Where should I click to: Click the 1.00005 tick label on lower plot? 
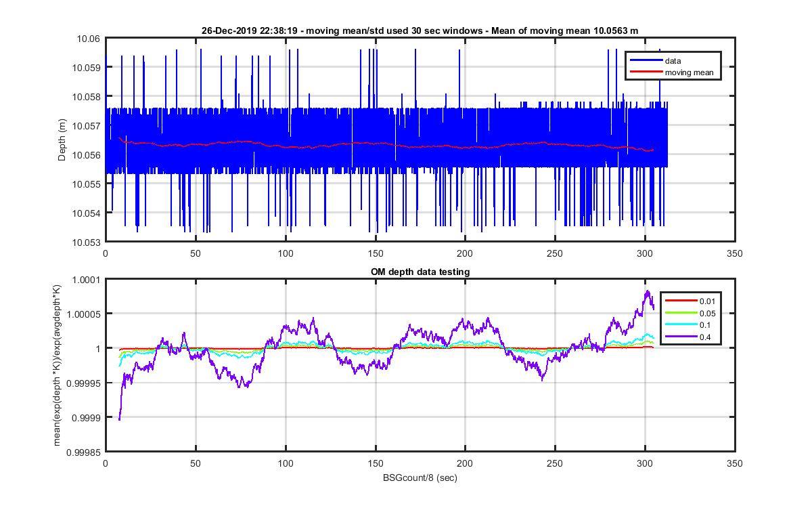[x=85, y=314]
